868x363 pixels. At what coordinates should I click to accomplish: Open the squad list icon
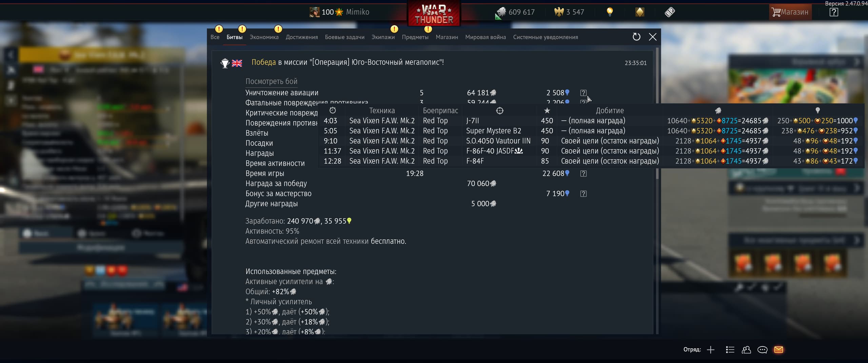(730, 350)
